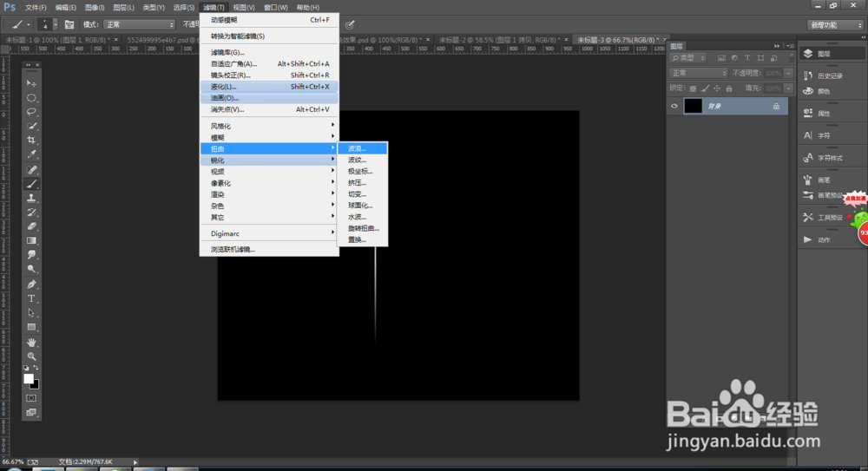The width and height of the screenshot is (868, 471).
Task: Open the 图像(I) menu
Action: tap(95, 8)
